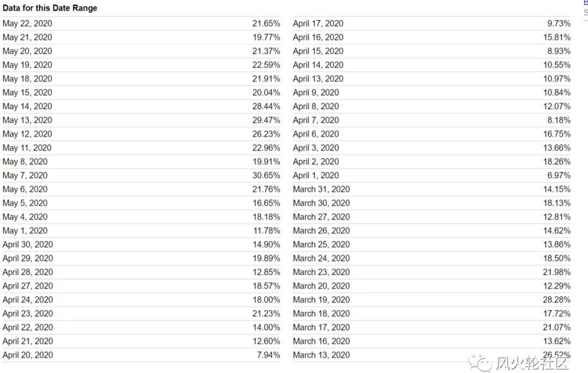Screen dimensions: 588x373
Task: Select the March 31, 2020 date cell
Action: (321, 189)
